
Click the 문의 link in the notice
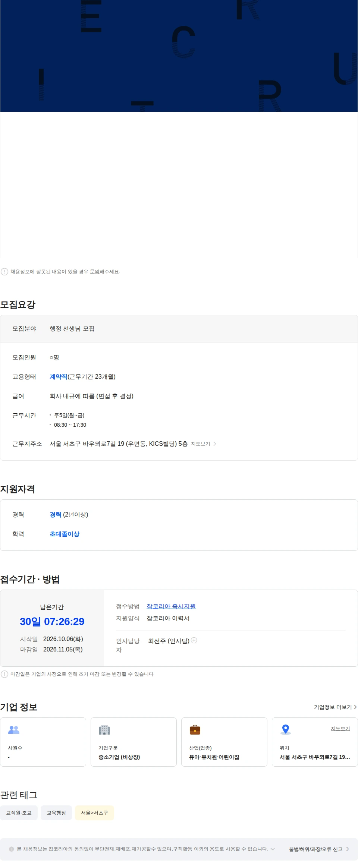coord(94,272)
